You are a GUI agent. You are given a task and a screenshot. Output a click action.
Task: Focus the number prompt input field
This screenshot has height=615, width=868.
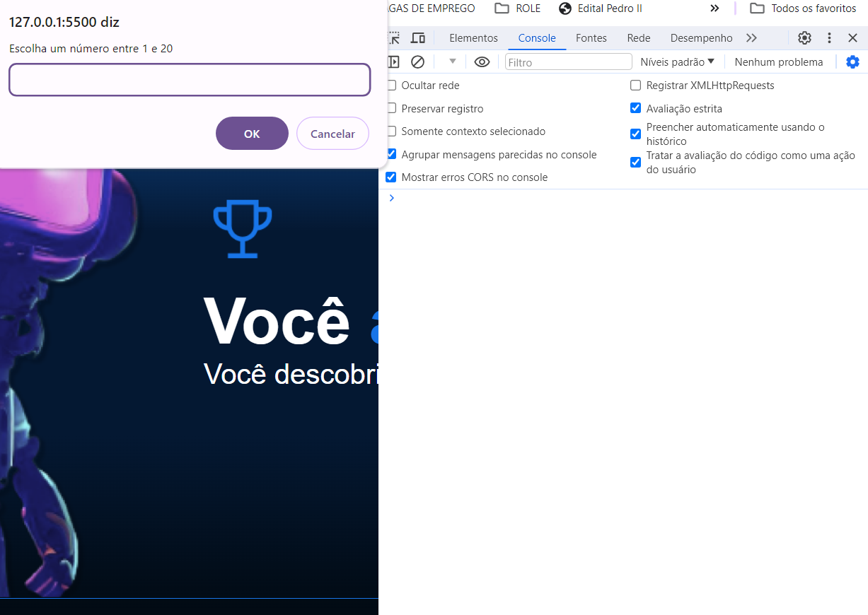(190, 80)
